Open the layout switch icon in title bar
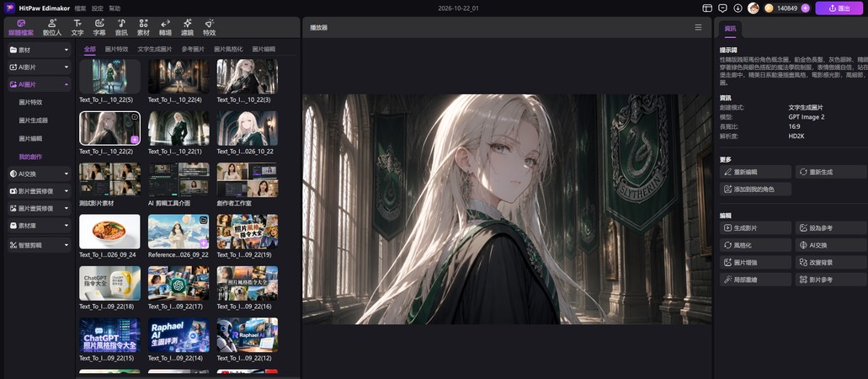The image size is (868, 379). click(x=707, y=8)
